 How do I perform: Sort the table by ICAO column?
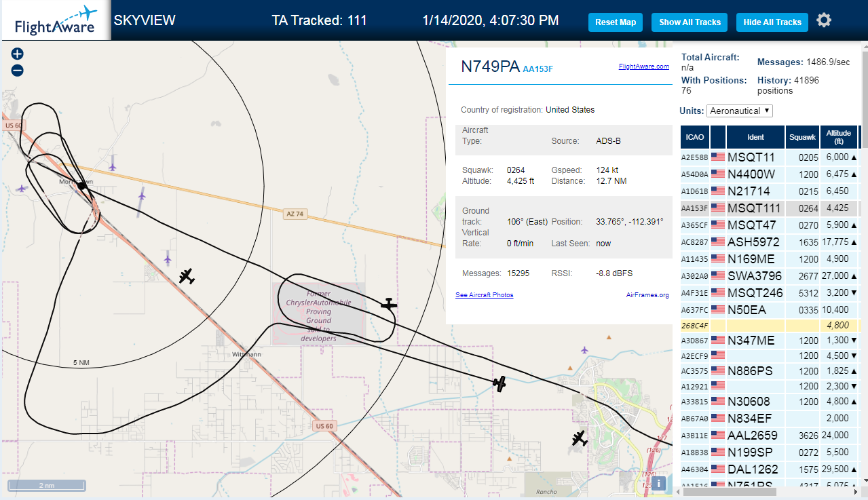695,137
